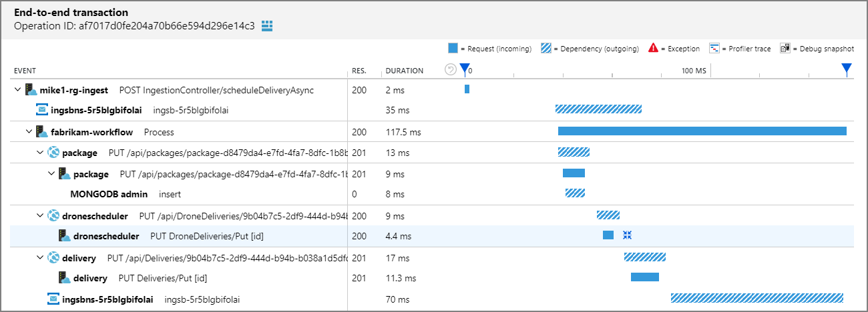Collapse the mike1-rg-ingest tree node

pos(17,89)
